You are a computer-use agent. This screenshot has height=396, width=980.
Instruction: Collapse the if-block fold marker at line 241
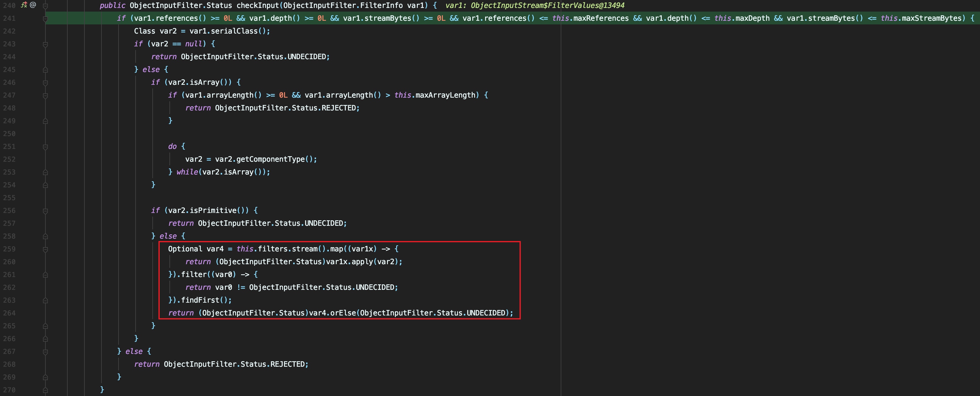[45, 18]
